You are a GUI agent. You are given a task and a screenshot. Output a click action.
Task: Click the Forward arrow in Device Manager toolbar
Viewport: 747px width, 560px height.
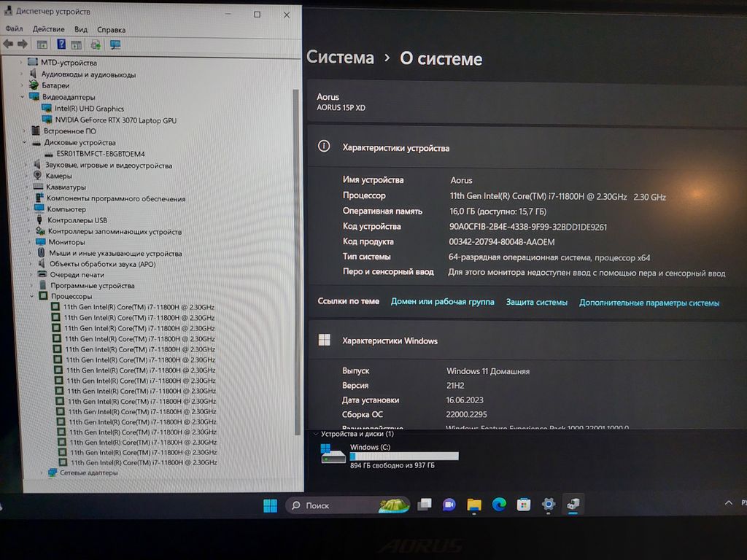click(x=23, y=44)
